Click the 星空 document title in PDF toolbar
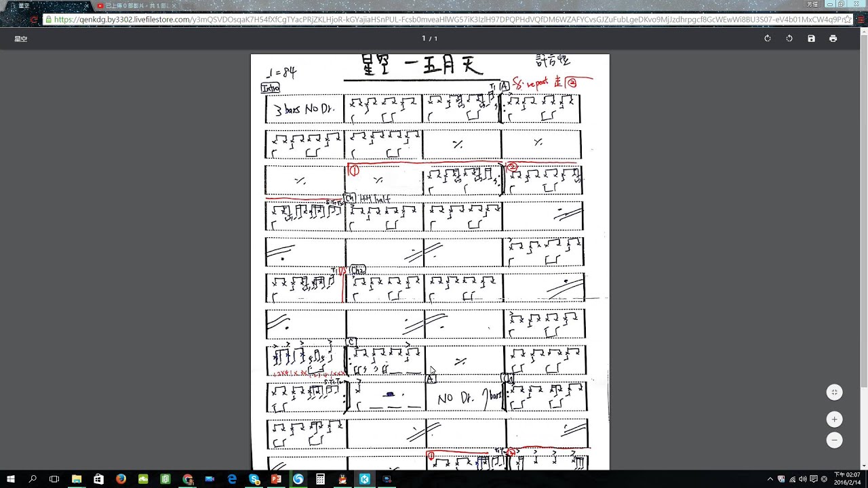 [x=21, y=39]
